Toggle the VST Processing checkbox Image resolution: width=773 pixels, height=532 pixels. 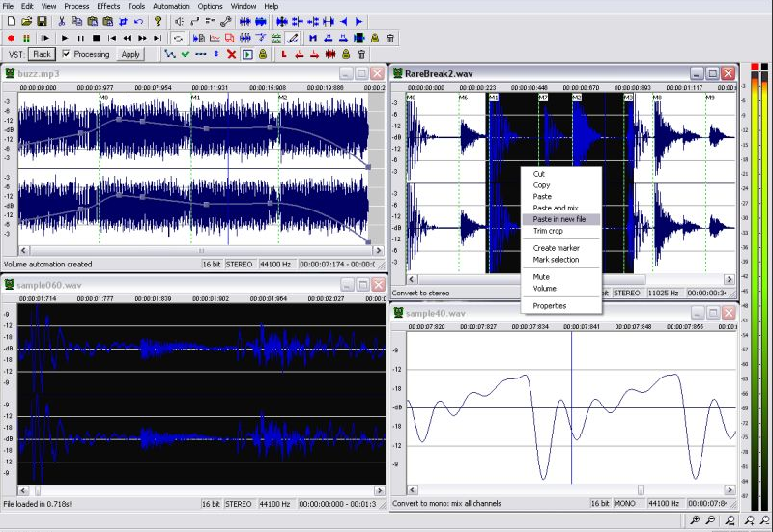(x=66, y=54)
